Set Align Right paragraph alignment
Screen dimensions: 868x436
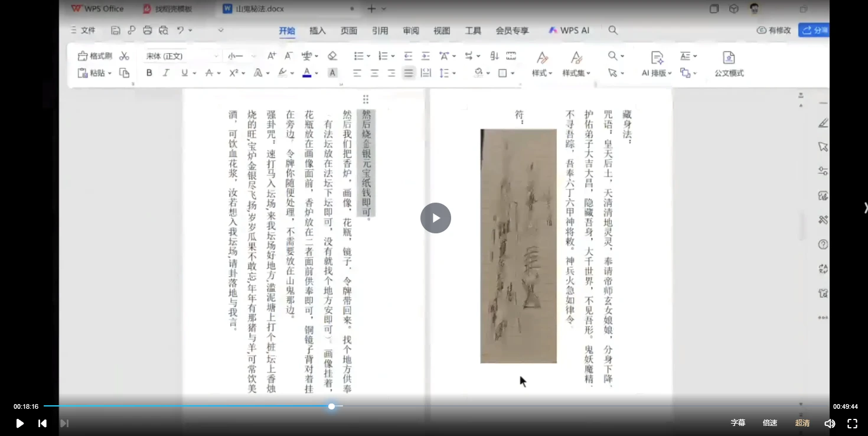tap(391, 73)
